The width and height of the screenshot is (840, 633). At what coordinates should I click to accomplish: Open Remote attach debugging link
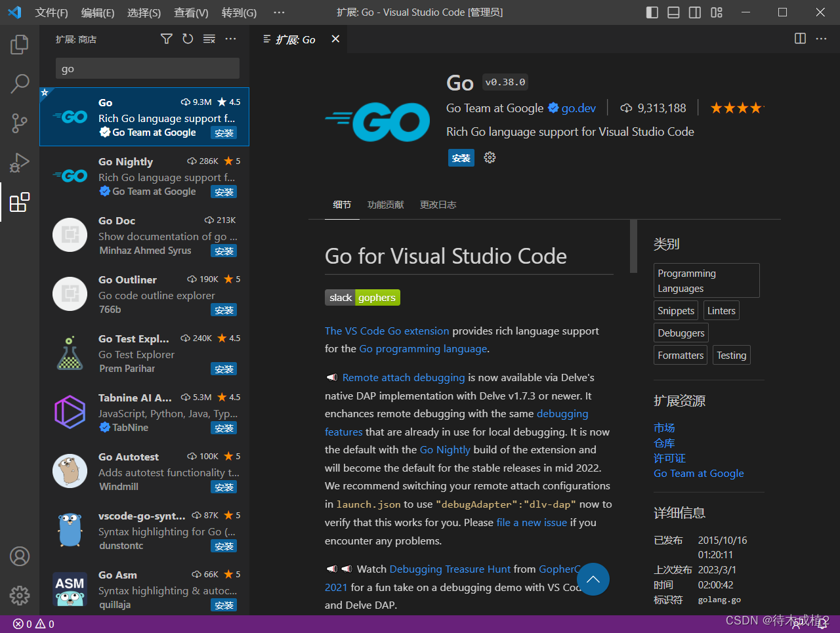404,378
